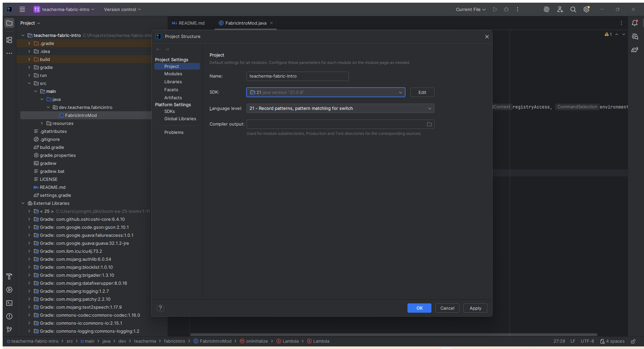The width and height of the screenshot is (644, 349).
Task: Select SDKs under Platform Settings
Action: click(170, 112)
